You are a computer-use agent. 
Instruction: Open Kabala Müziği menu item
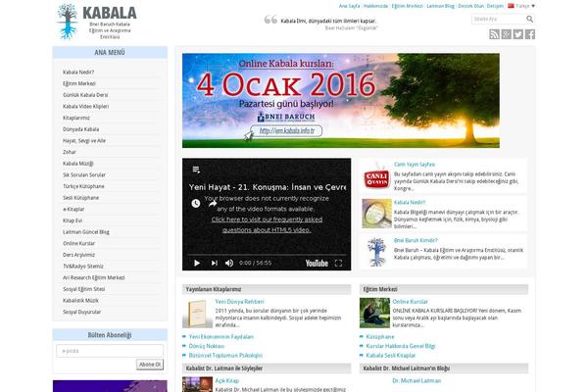(x=78, y=164)
